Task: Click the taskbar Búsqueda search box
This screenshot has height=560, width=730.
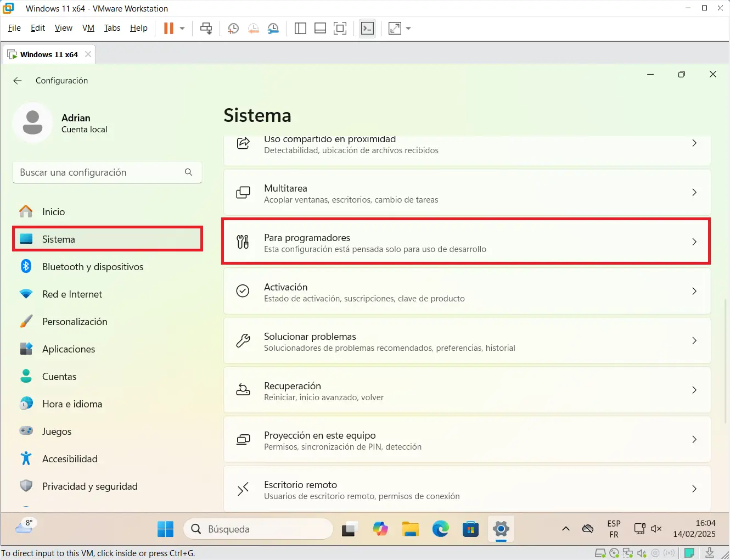Action: [x=258, y=529]
